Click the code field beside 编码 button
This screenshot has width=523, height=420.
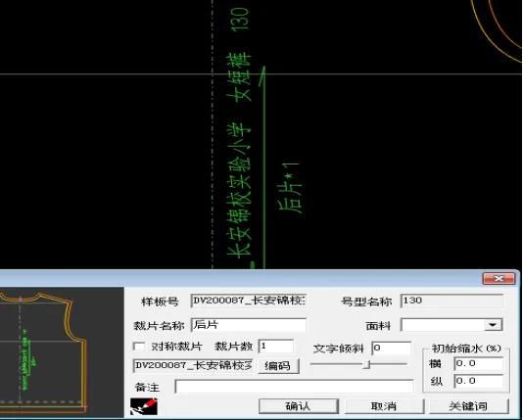tap(193, 366)
